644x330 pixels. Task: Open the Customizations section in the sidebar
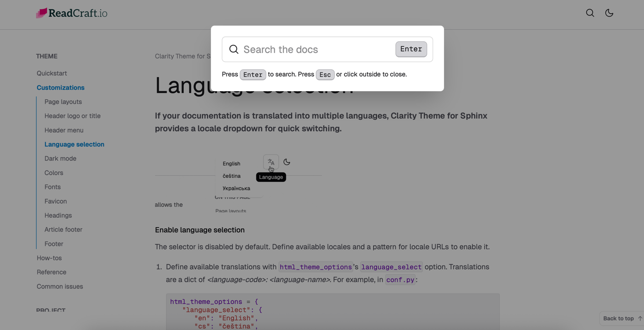click(x=60, y=88)
